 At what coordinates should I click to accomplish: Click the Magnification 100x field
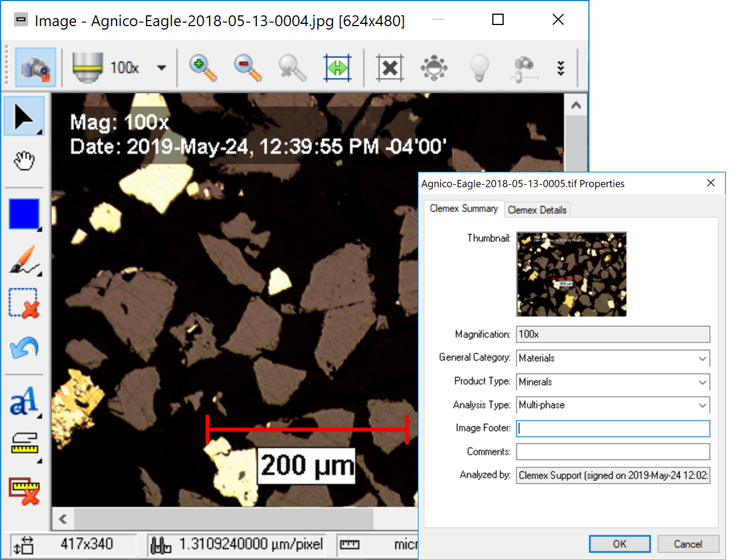click(613, 334)
